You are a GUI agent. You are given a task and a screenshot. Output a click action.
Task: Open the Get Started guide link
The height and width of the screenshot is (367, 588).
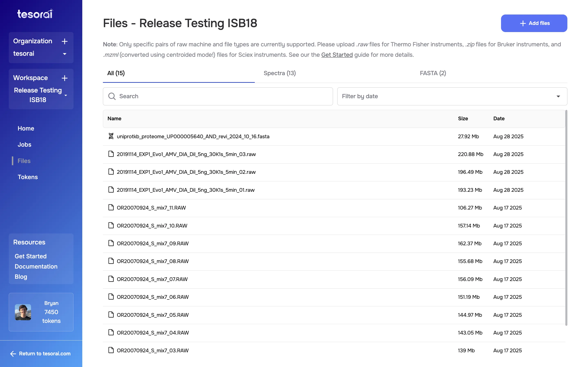[337, 55]
